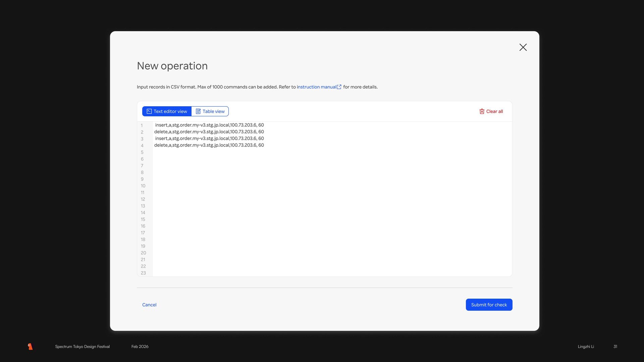Click the insert command on line 3

tap(209, 138)
